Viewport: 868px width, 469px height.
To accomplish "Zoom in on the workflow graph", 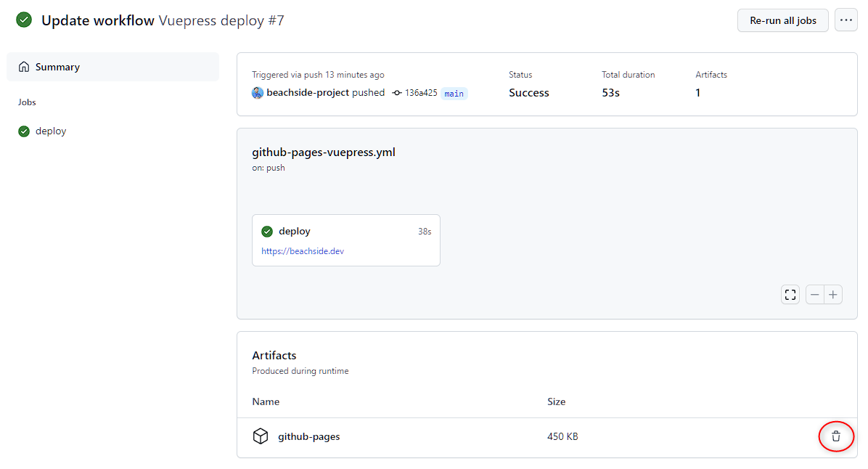I will point(833,294).
